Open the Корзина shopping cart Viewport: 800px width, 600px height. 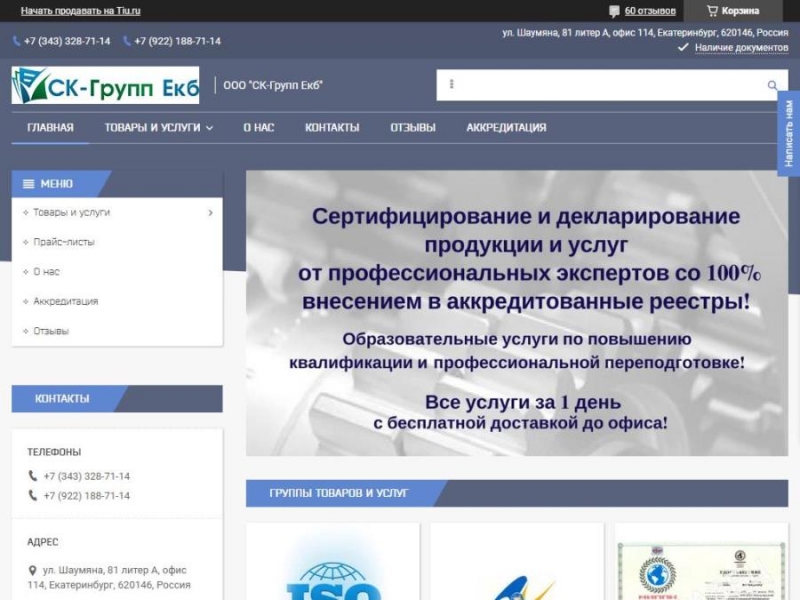coord(733,11)
